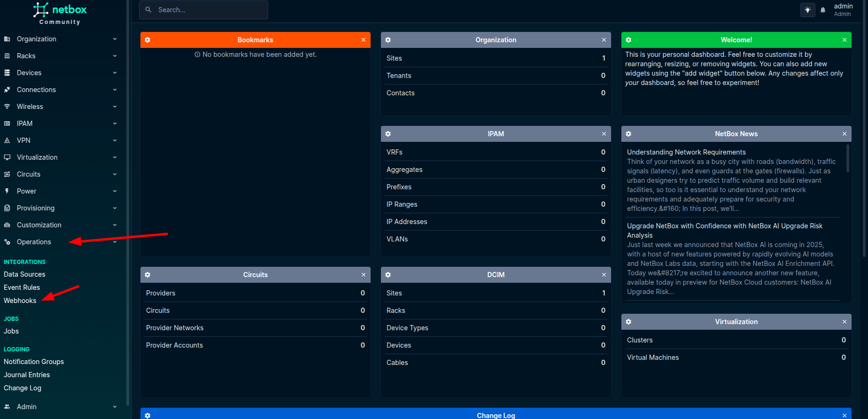Open Prefixes in the IPAM widget
The image size is (868, 419).
[399, 187]
